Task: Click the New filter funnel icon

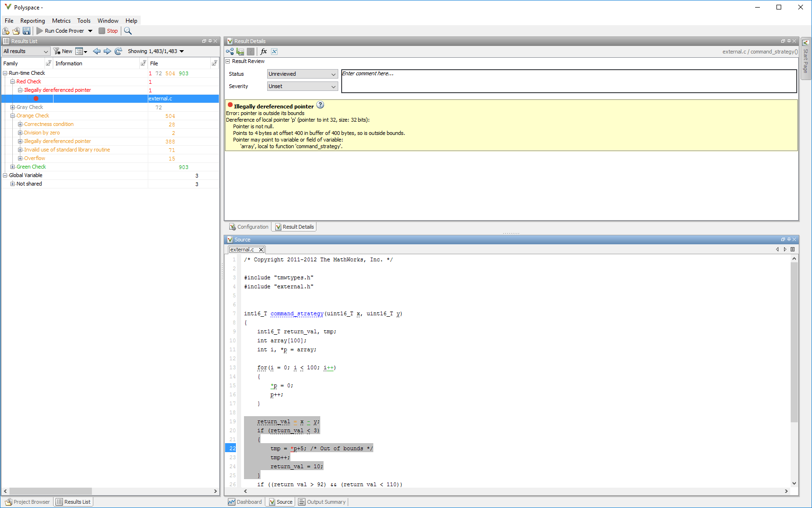Action: coord(57,51)
